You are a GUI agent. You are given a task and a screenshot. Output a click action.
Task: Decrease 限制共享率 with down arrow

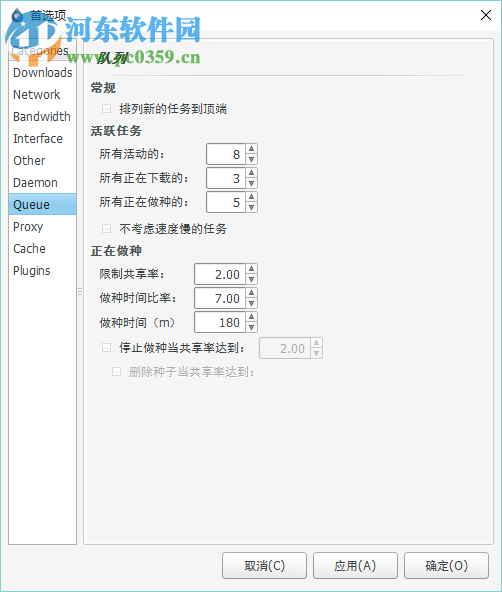coord(251,279)
